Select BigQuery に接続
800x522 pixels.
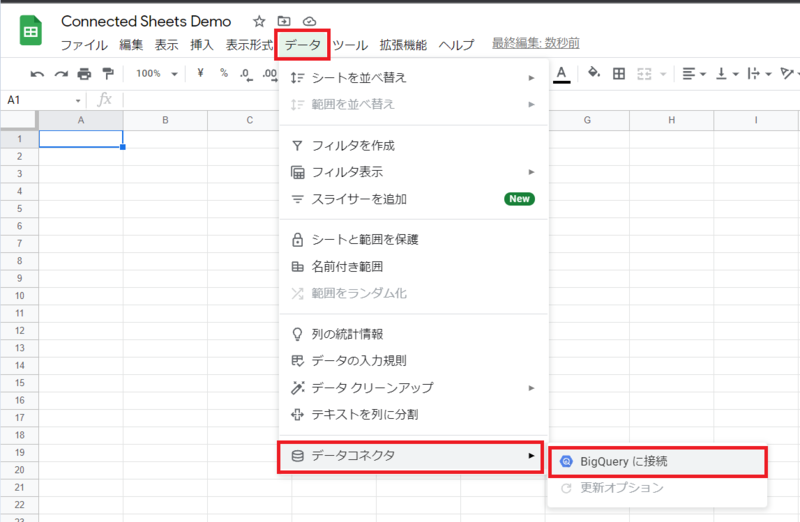click(x=658, y=462)
